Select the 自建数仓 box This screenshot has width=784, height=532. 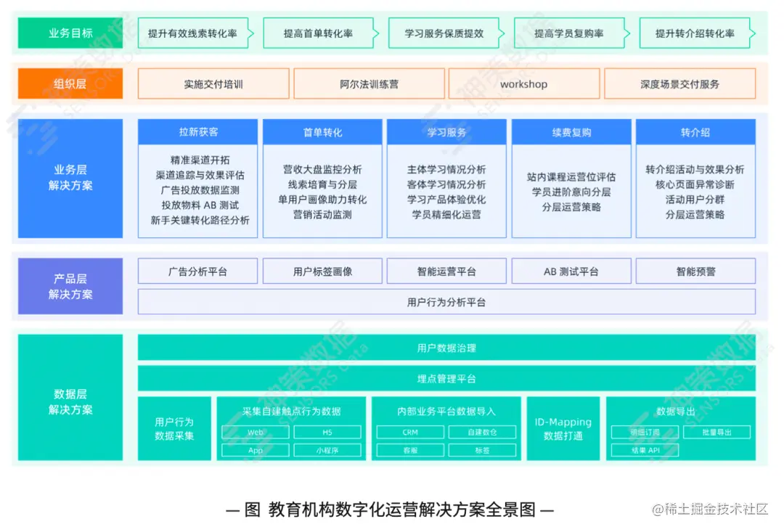(x=483, y=433)
